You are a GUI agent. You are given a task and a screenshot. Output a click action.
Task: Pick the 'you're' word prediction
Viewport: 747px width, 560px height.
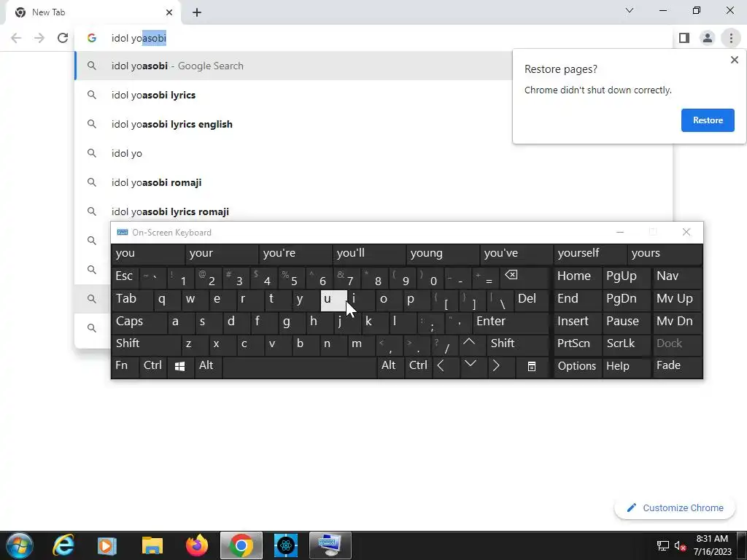pyautogui.click(x=295, y=254)
